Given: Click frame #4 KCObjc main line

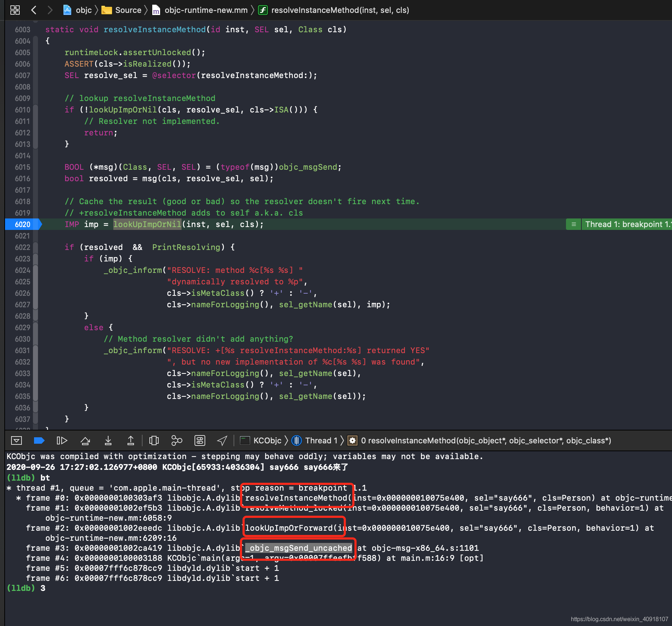Looking at the screenshot, I should coord(254,558).
